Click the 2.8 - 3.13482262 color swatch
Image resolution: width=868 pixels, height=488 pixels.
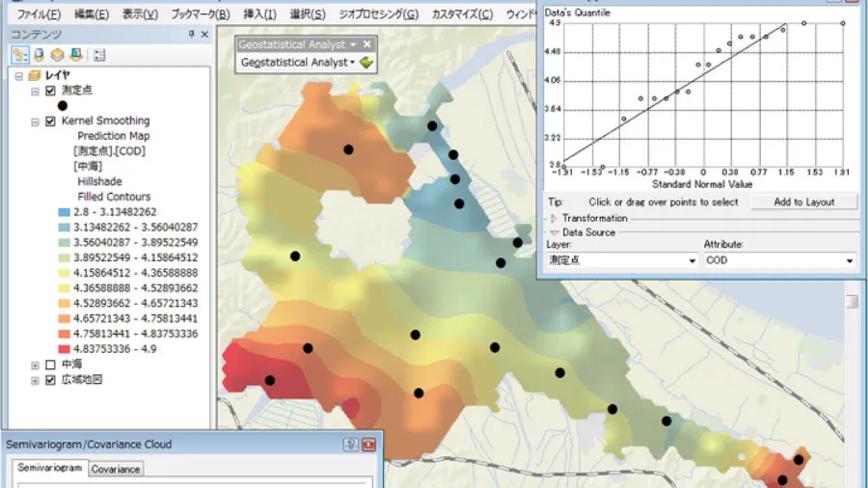point(65,212)
